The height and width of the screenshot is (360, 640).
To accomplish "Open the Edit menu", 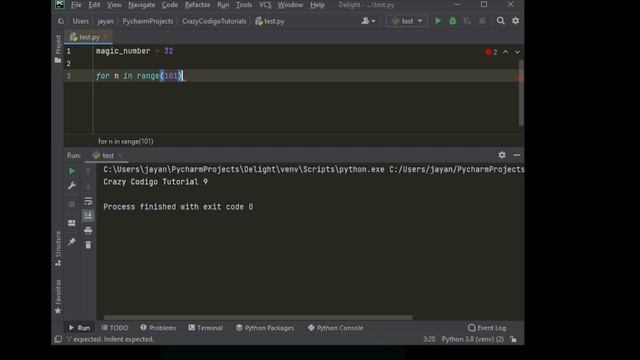I will click(x=94, y=5).
